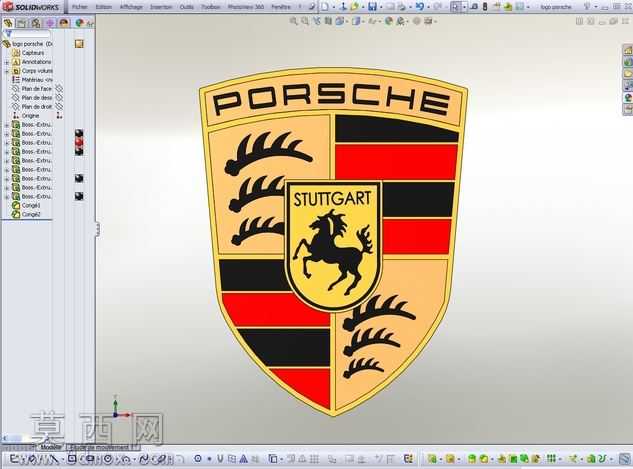Switch to DisplayManager tab icon

coord(64,23)
